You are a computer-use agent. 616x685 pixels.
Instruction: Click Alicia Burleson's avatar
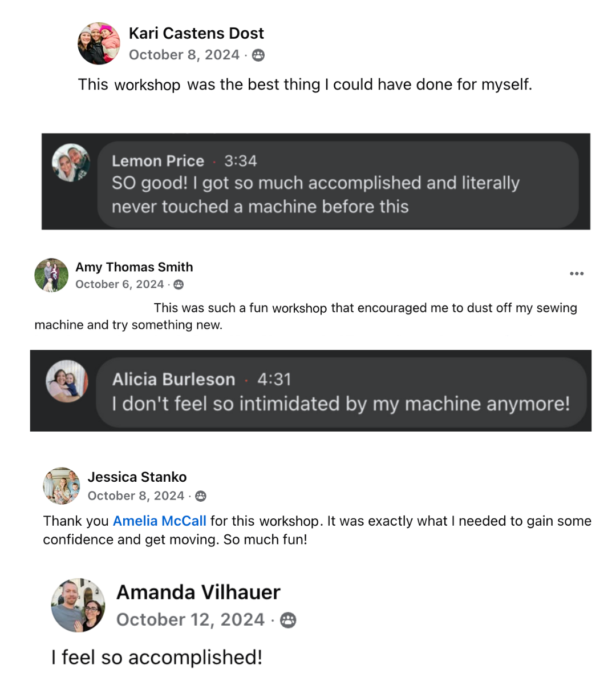tap(67, 381)
